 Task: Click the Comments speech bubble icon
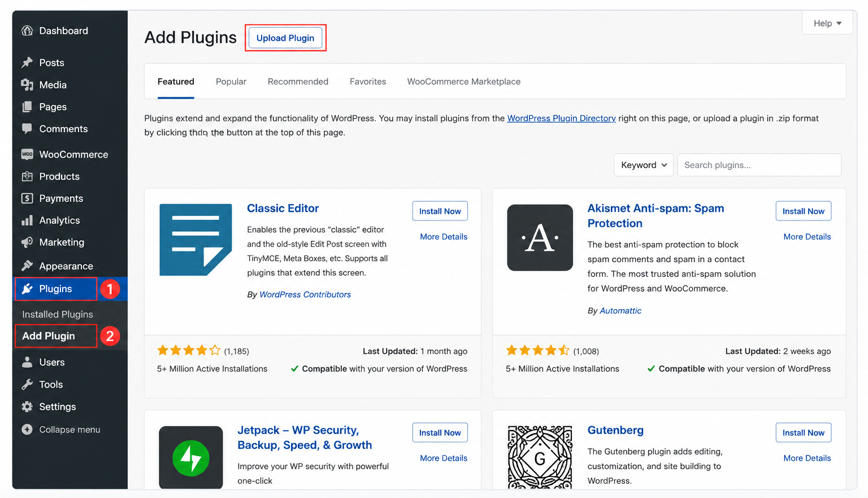[x=27, y=128]
